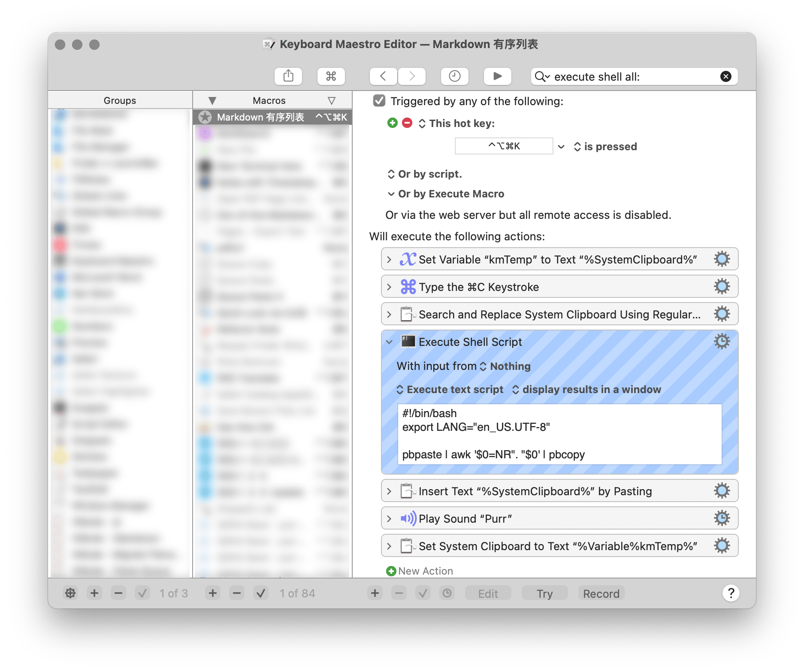Change the is pressed popup option
Image resolution: width=804 pixels, height=672 pixels.
tap(605, 147)
